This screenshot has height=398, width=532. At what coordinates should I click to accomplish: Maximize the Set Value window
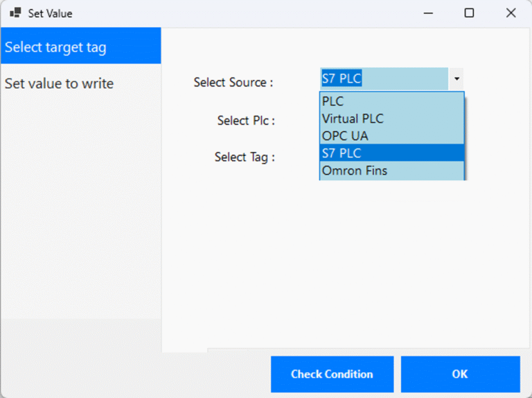pyautogui.click(x=469, y=13)
